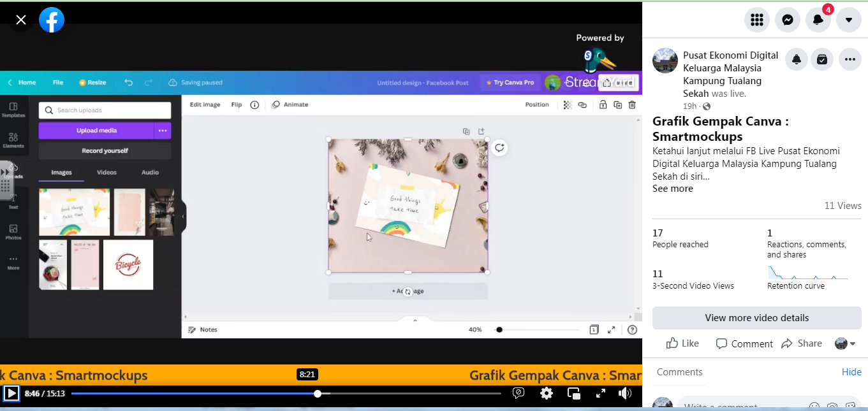Delete the selected element with trash icon
Image resolution: width=868 pixels, height=411 pixels.
632,105
